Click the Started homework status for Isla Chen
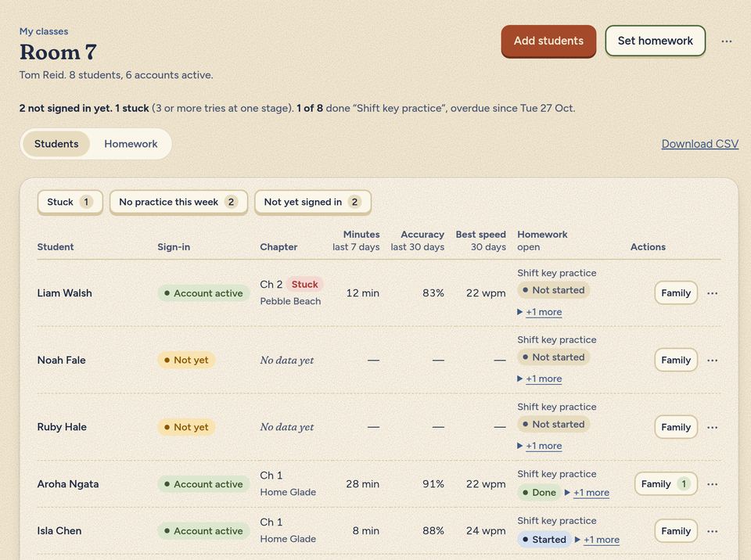The width and height of the screenshot is (751, 560). pyautogui.click(x=544, y=540)
